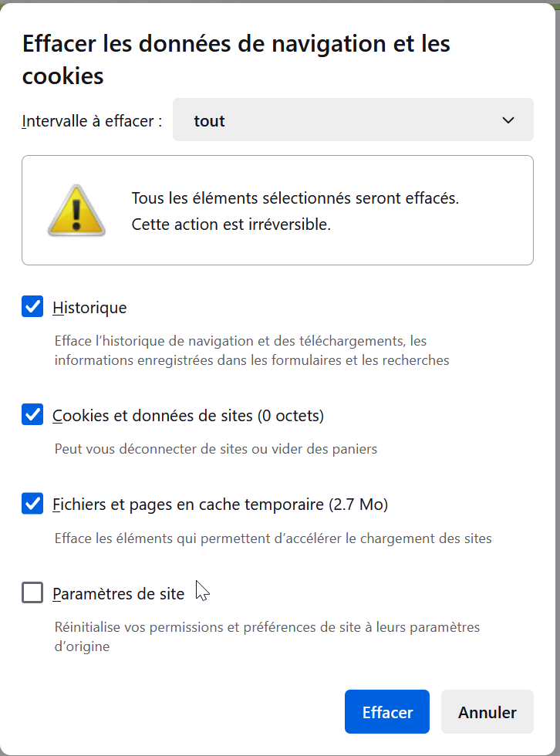This screenshot has width=560, height=756.
Task: Enable the Paramètres de site checkbox
Action: tap(32, 592)
